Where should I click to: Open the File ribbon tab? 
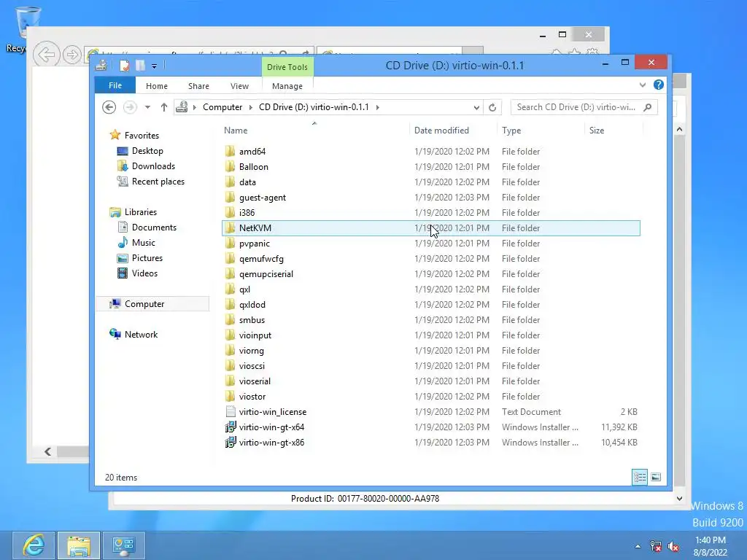click(115, 86)
